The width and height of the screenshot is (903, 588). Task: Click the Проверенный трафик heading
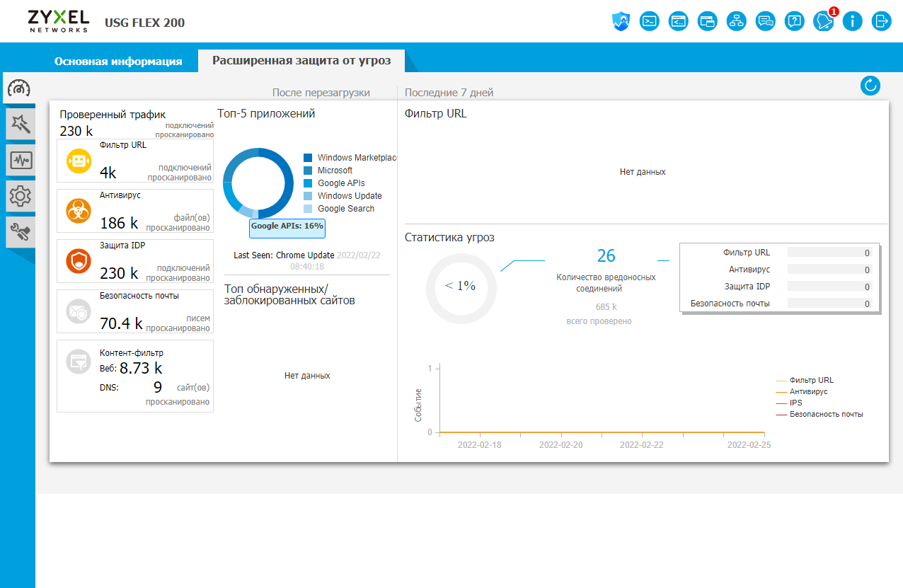coord(113,115)
